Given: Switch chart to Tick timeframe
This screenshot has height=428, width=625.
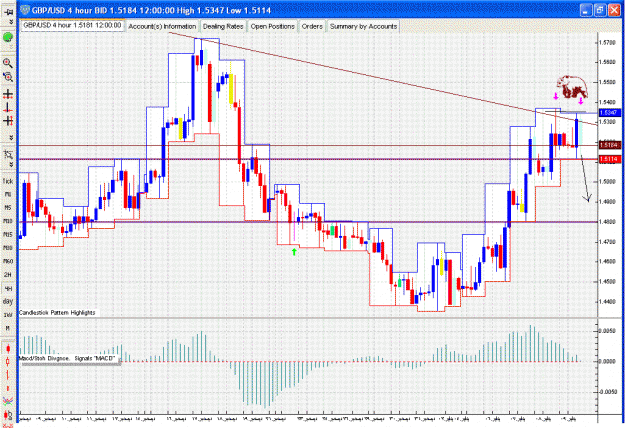Looking at the screenshot, I should (8, 181).
